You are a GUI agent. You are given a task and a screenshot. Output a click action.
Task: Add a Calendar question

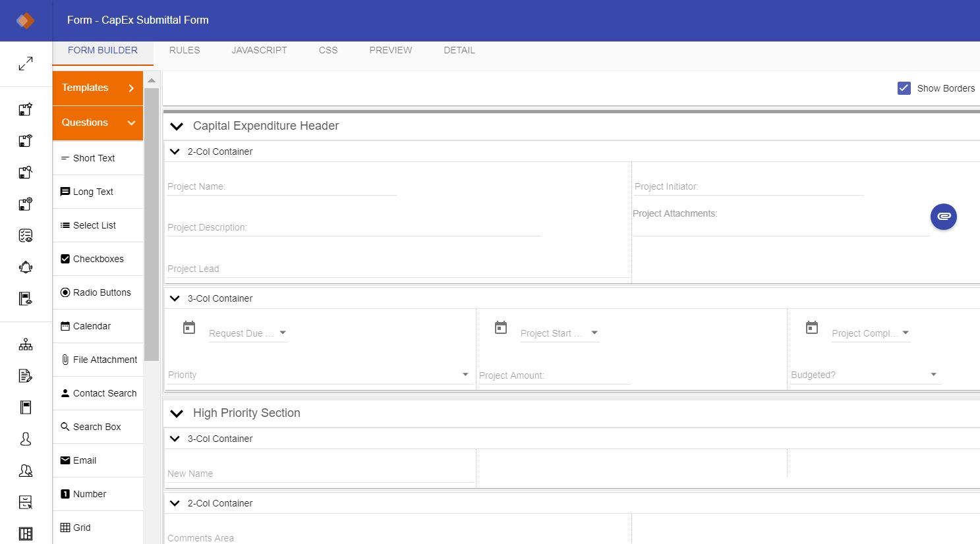pos(98,326)
